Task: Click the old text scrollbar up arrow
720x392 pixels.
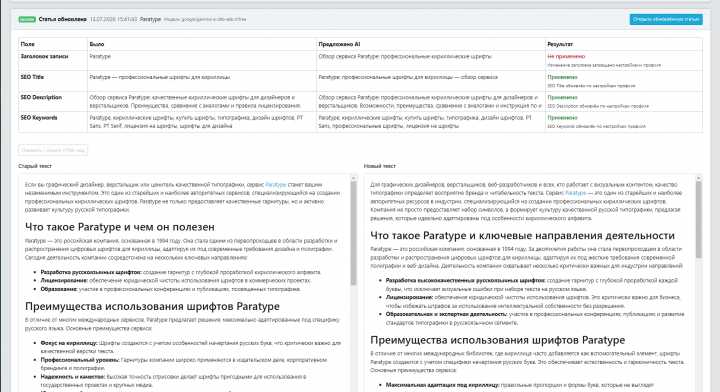Action: click(x=354, y=178)
